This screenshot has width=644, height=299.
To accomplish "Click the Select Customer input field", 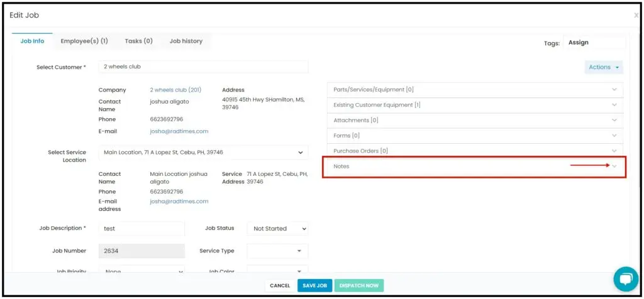I will tap(203, 67).
